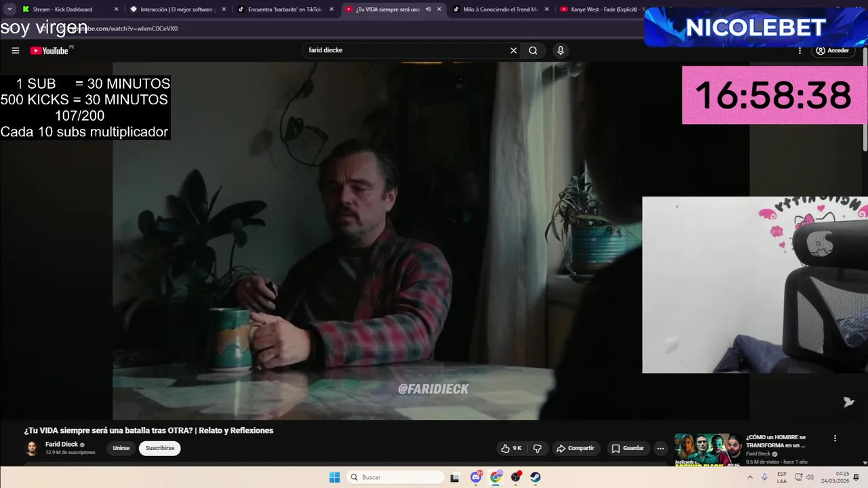Open notifications bell in system tray
The height and width of the screenshot is (488, 868).
tap(857, 477)
